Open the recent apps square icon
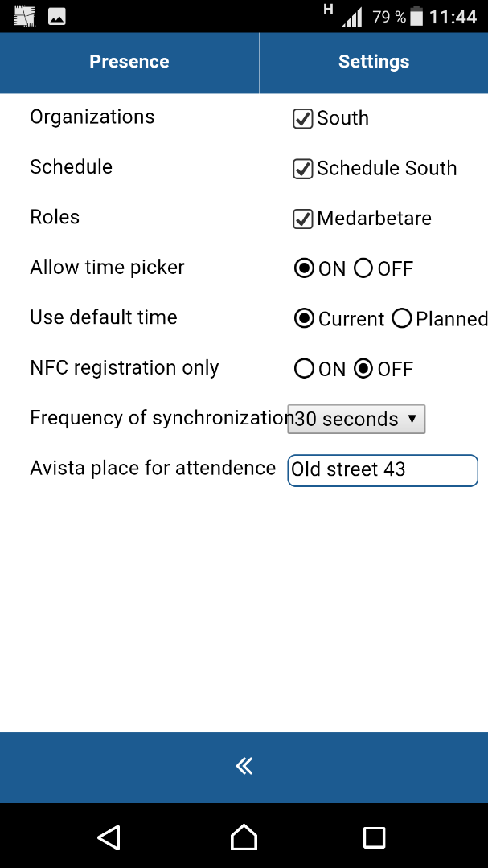 (374, 837)
